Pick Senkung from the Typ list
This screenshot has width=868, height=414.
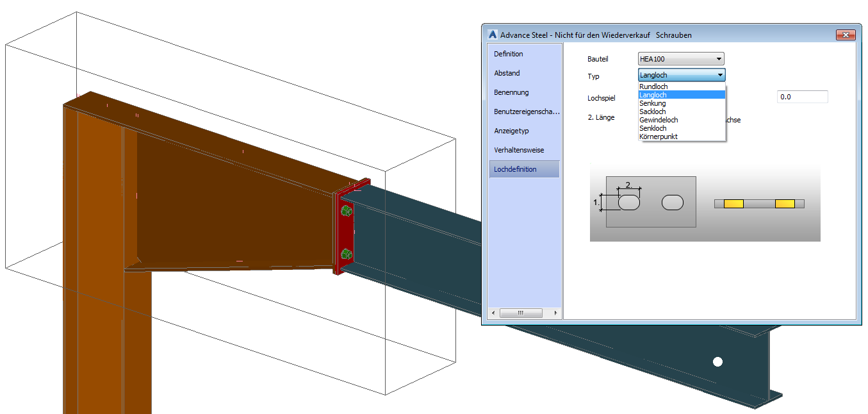click(682, 103)
